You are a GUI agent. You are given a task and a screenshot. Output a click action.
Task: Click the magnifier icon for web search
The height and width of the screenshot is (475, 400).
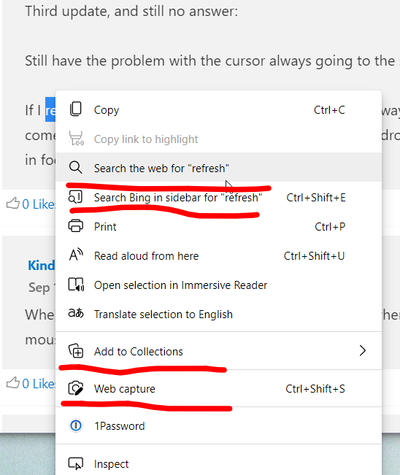click(75, 167)
